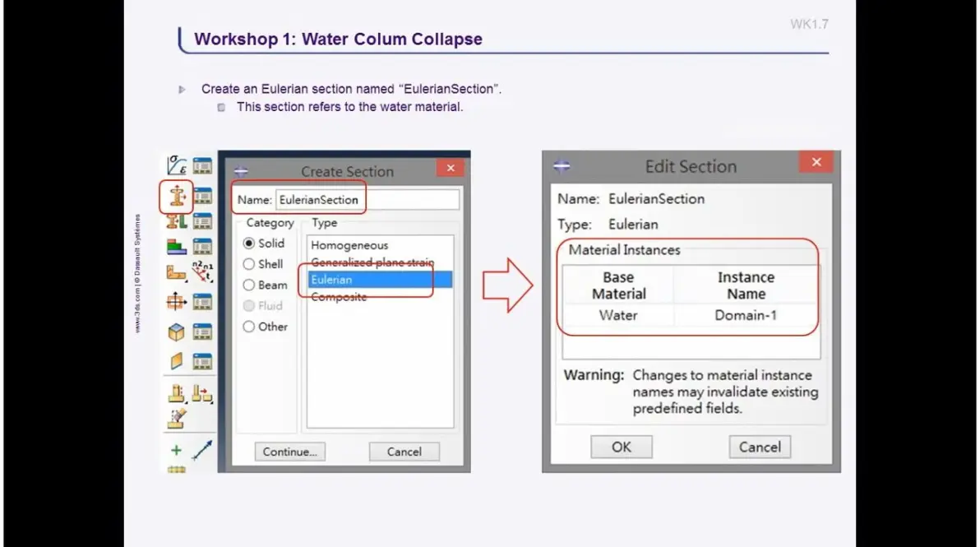Confirm Edit Section with OK
980x547 pixels.
[x=622, y=447]
